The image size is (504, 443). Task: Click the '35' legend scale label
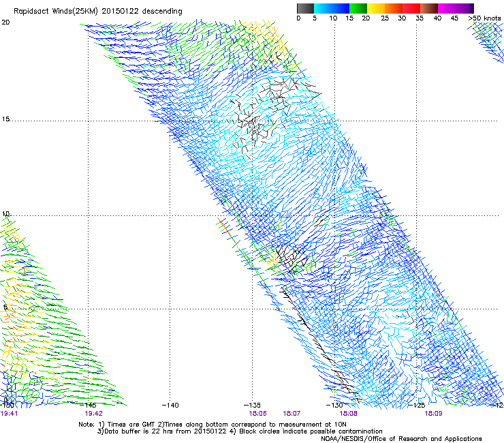[420, 18]
